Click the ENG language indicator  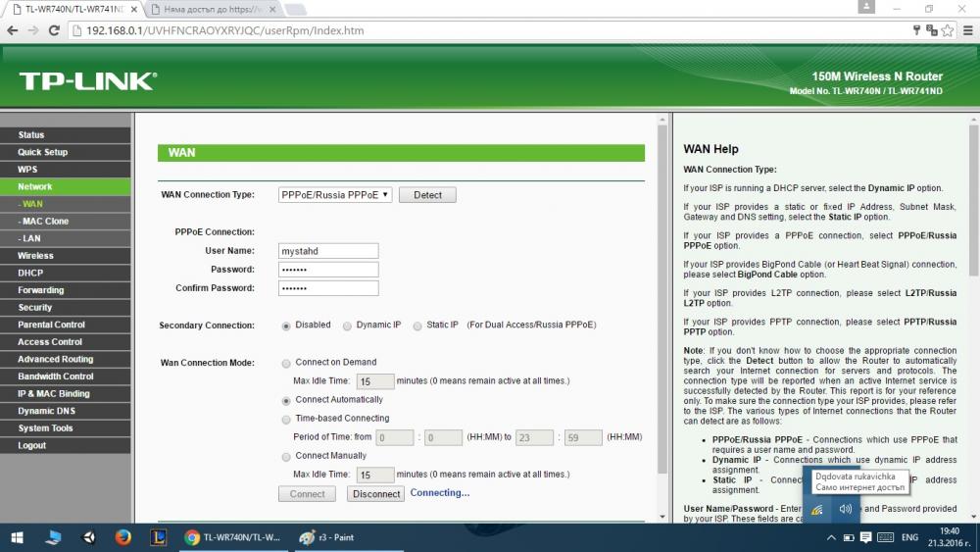(x=910, y=537)
